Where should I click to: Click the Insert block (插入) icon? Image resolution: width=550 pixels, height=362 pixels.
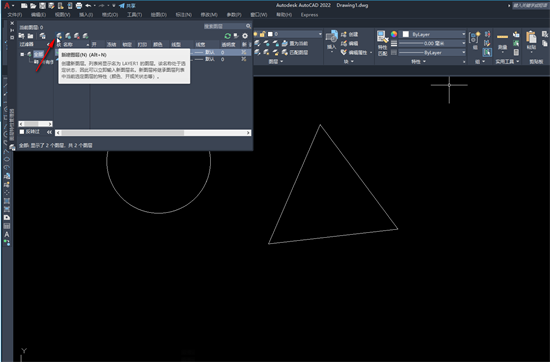[331, 40]
